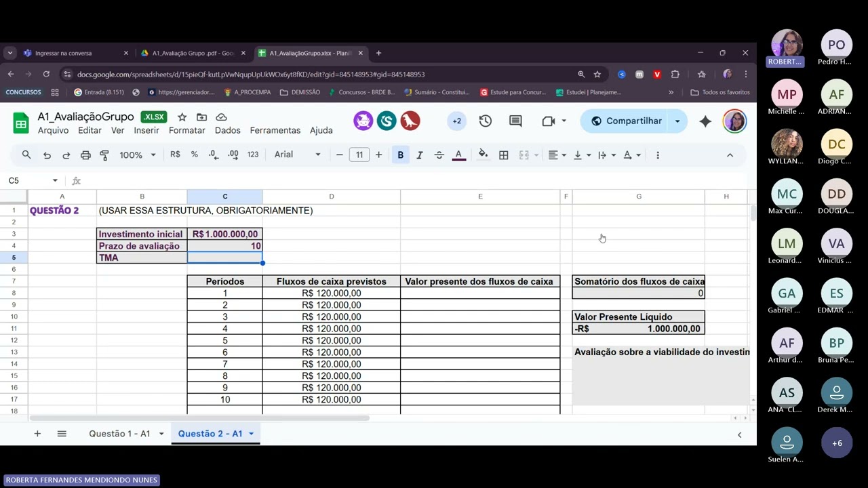Toggle strikethrough formatting
This screenshot has height=488, width=868.
click(439, 155)
